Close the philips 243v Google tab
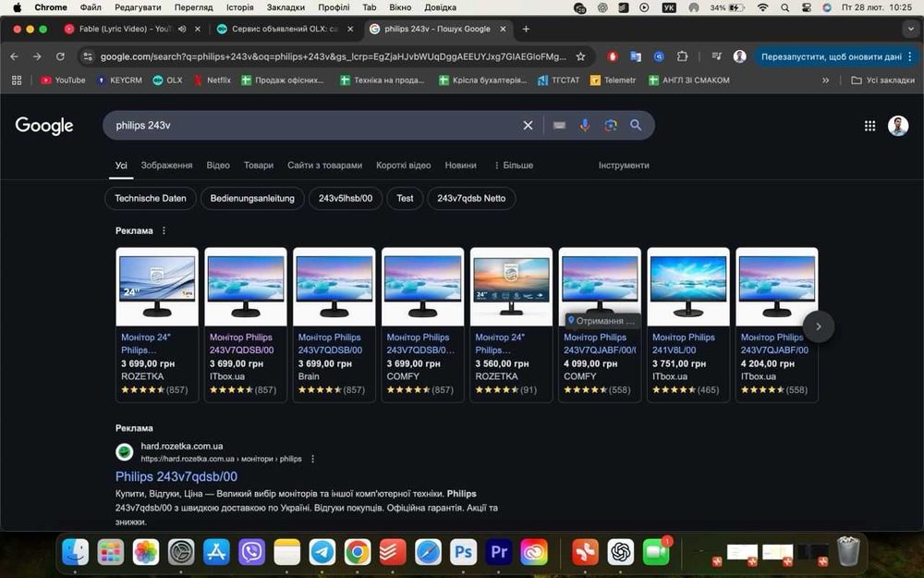This screenshot has height=578, width=924. [x=503, y=29]
